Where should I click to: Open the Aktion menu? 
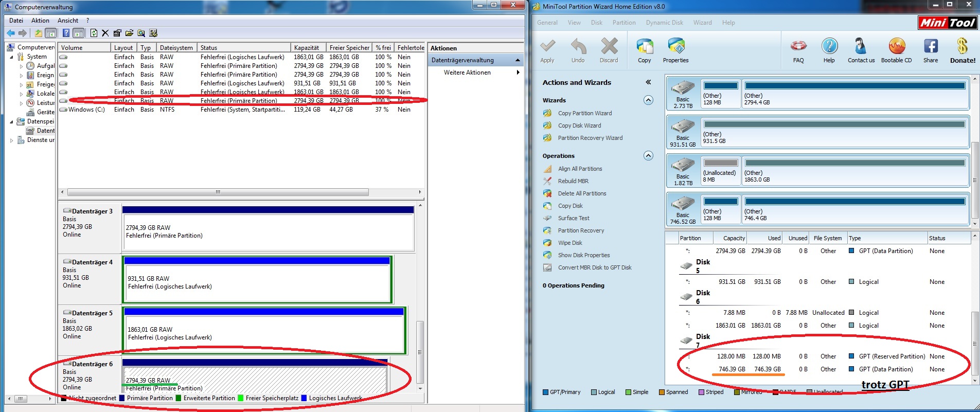pyautogui.click(x=40, y=21)
